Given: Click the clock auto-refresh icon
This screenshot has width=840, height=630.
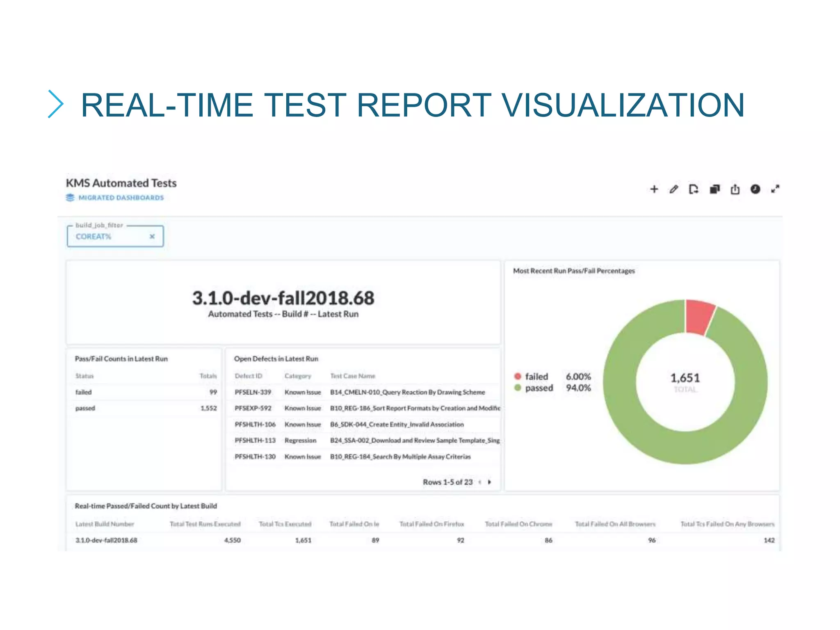Looking at the screenshot, I should tap(755, 189).
